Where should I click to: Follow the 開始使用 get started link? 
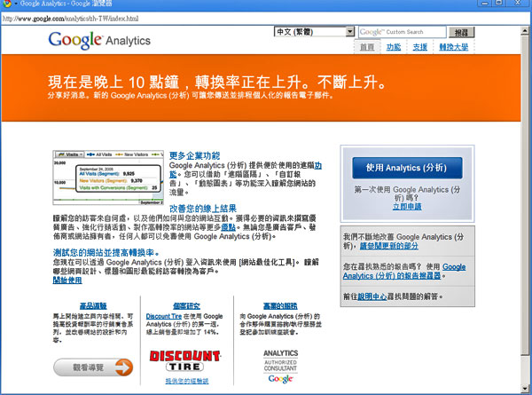point(67,280)
